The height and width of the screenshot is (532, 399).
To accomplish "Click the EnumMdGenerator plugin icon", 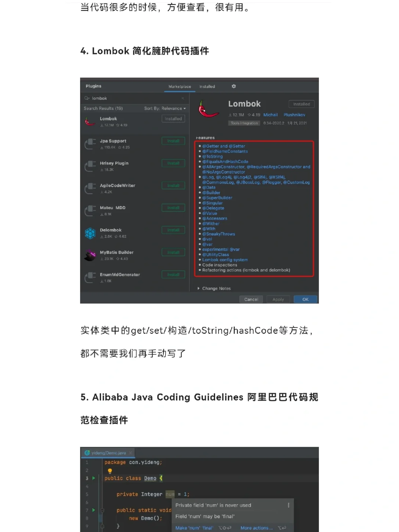I will 91,277.
